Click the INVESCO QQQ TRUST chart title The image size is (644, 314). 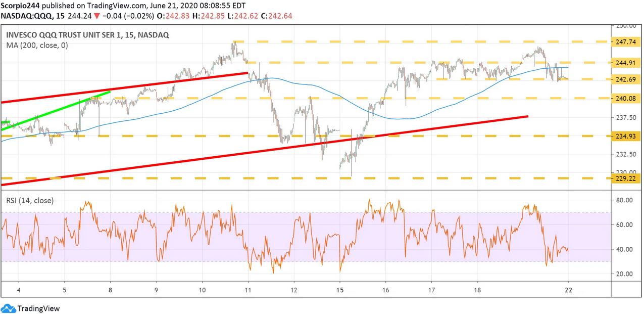(87, 35)
